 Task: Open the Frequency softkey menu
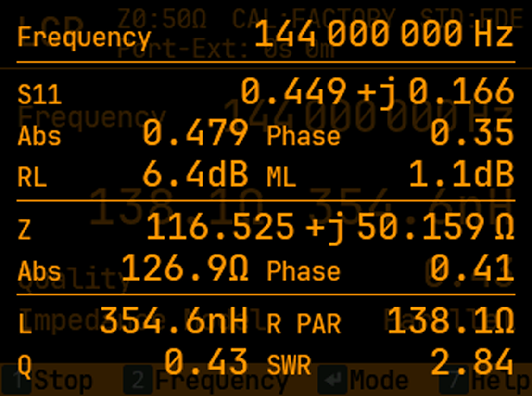(x=221, y=382)
